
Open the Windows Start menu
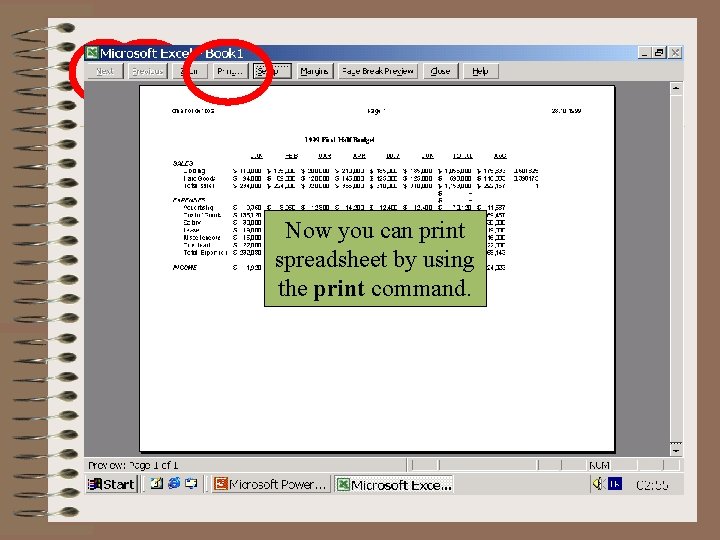point(112,484)
